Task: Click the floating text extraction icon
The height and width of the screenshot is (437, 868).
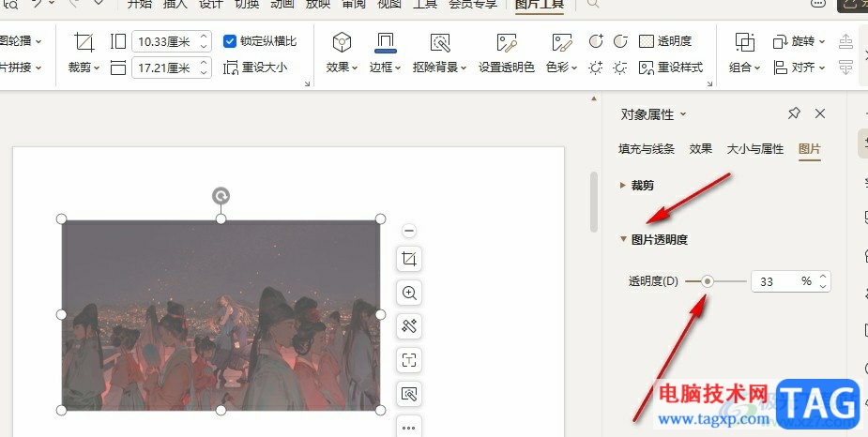Action: click(409, 360)
